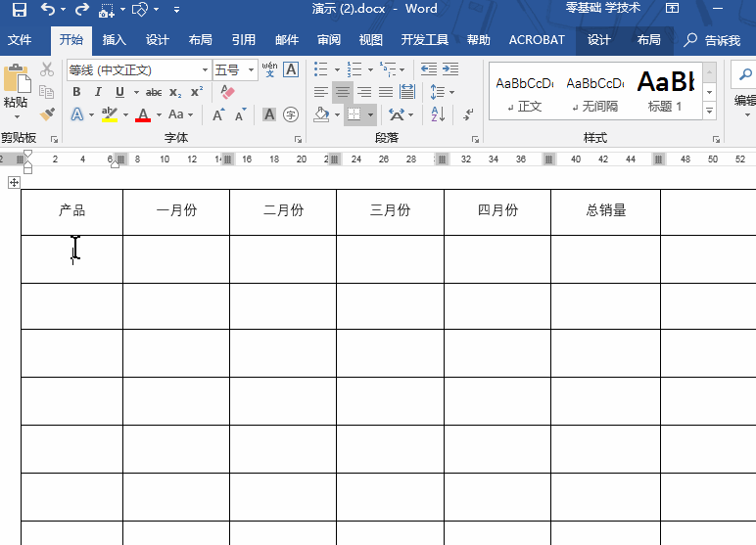This screenshot has height=545, width=756.
Task: Toggle underline formatting
Action: pos(119,92)
